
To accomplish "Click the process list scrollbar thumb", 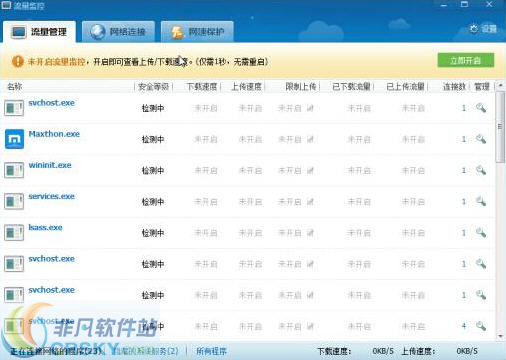I will (x=500, y=127).
